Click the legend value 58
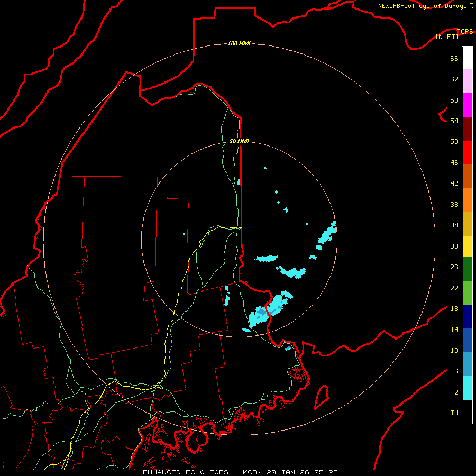476x476 pixels. [454, 100]
